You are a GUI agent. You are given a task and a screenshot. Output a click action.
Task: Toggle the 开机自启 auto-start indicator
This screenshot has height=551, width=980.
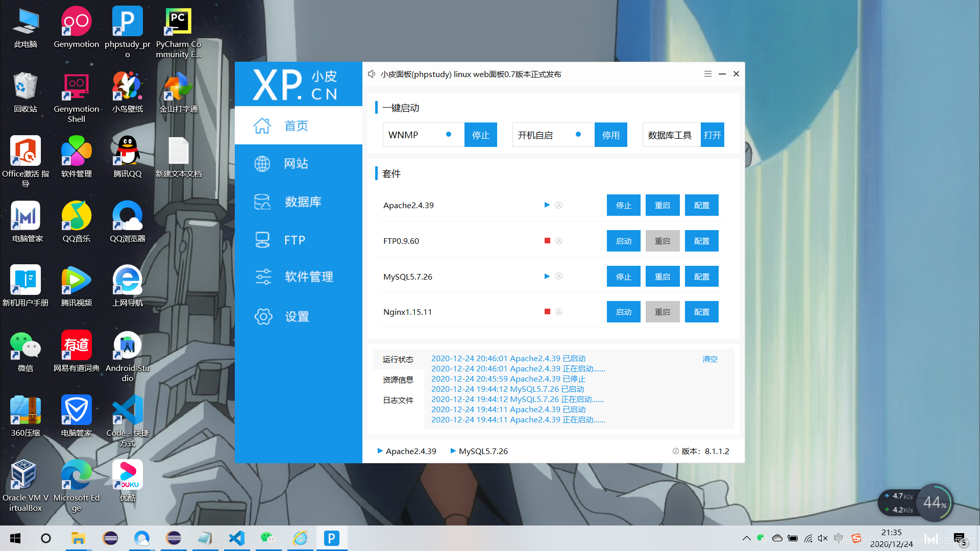tap(578, 135)
